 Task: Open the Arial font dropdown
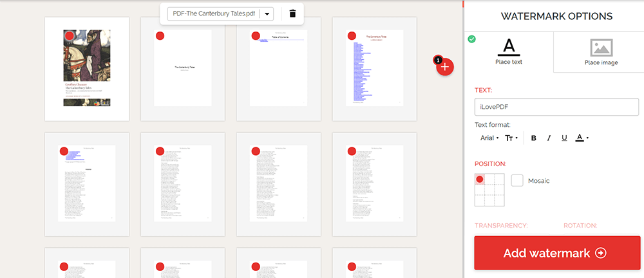tap(489, 138)
